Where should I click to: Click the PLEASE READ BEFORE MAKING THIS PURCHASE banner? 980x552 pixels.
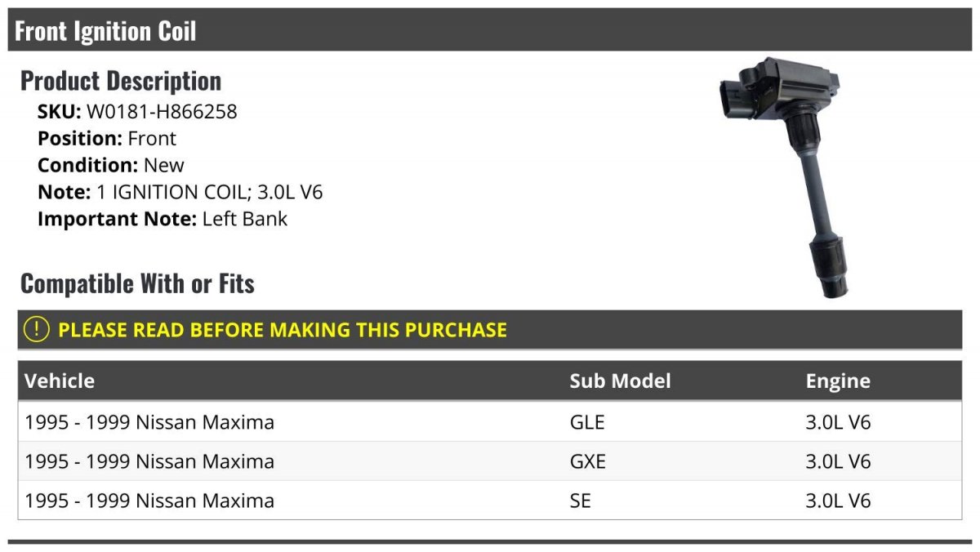click(490, 330)
